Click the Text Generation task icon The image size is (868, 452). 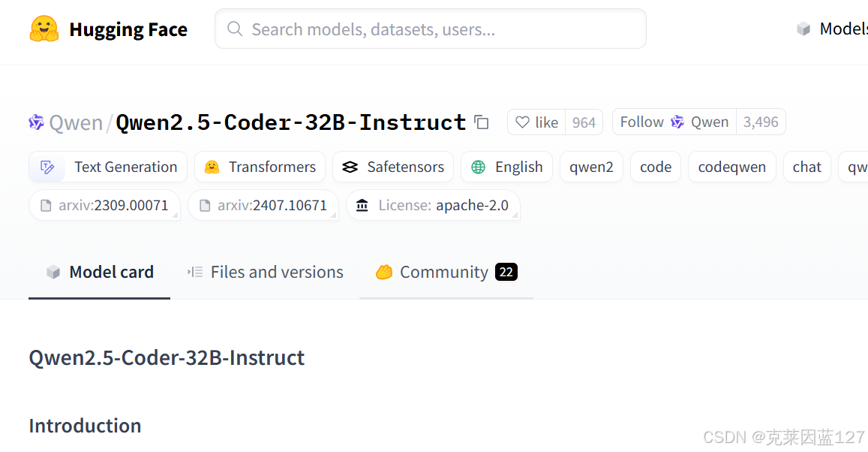[x=47, y=167]
